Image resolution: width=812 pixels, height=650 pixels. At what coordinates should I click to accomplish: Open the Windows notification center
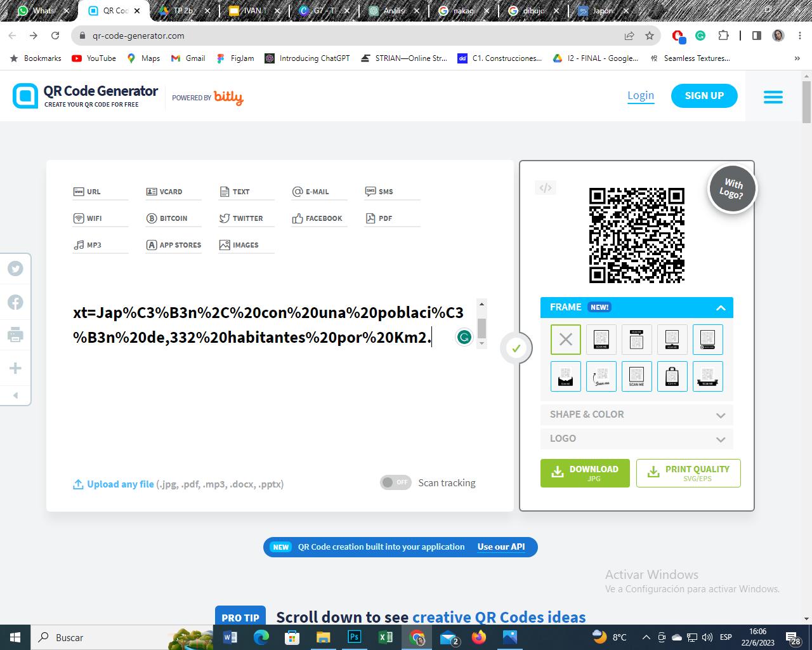point(794,637)
